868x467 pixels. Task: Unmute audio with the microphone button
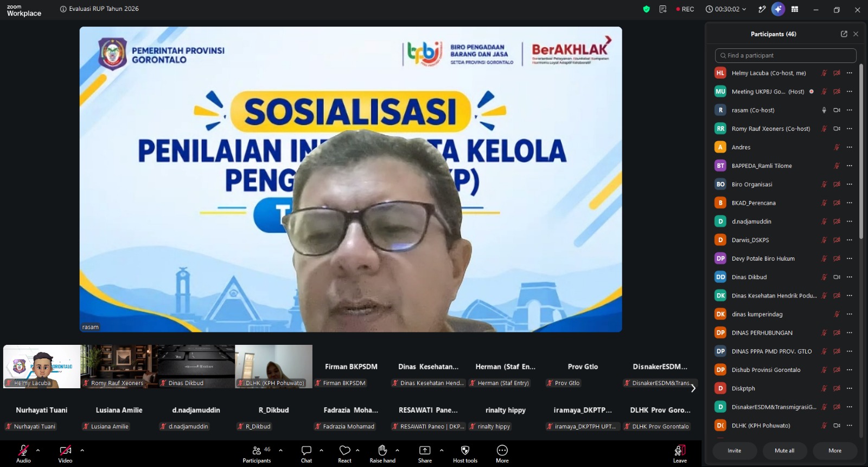[x=23, y=450]
